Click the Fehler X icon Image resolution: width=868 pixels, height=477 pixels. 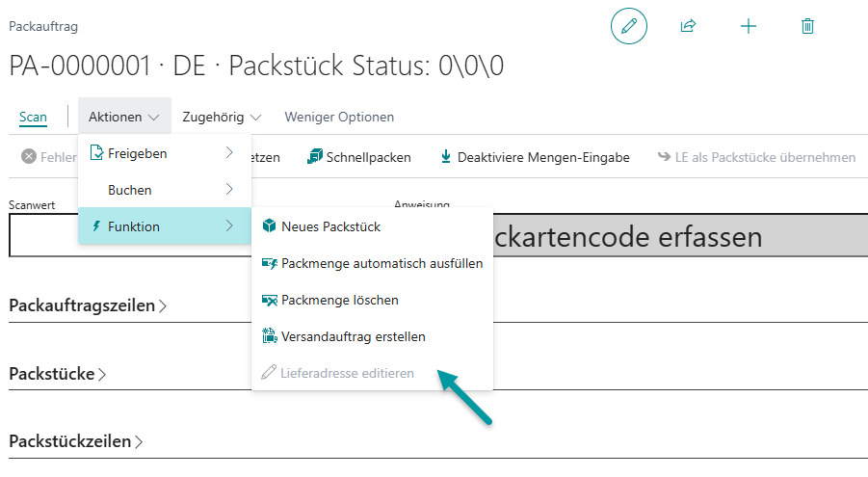pos(29,157)
